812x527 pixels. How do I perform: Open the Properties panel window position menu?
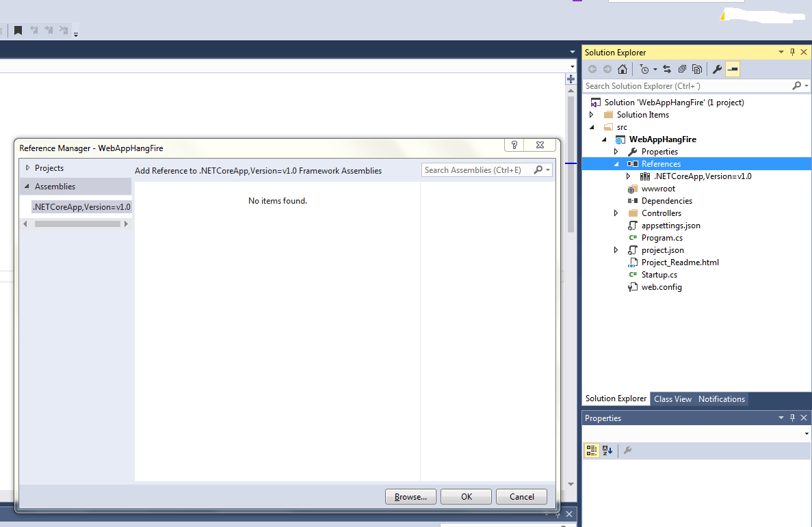tap(781, 418)
